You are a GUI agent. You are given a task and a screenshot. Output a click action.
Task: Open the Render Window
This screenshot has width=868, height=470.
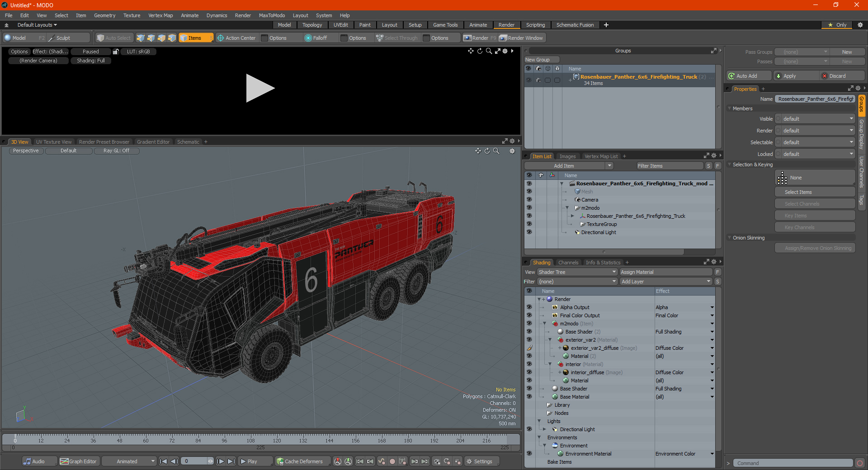point(521,38)
